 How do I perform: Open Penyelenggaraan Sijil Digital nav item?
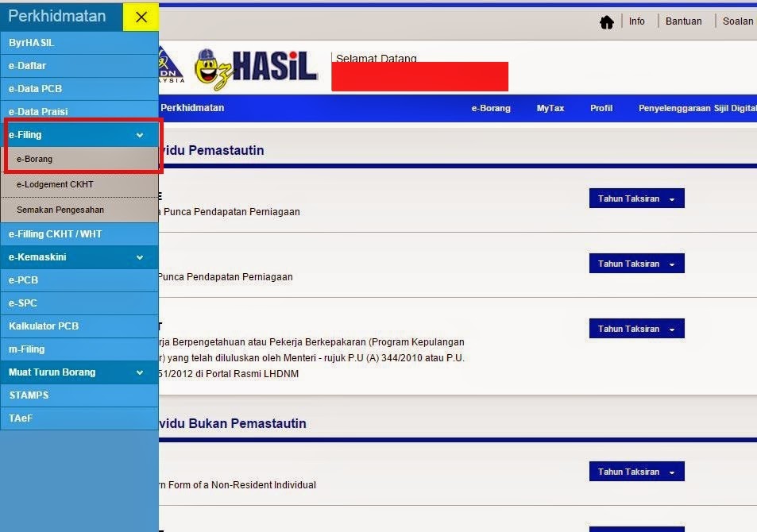(x=697, y=108)
